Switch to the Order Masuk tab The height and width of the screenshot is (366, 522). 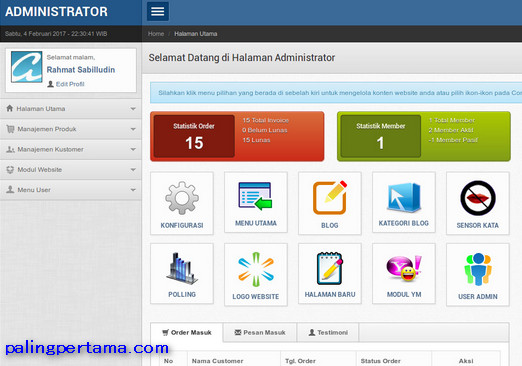pyautogui.click(x=187, y=332)
